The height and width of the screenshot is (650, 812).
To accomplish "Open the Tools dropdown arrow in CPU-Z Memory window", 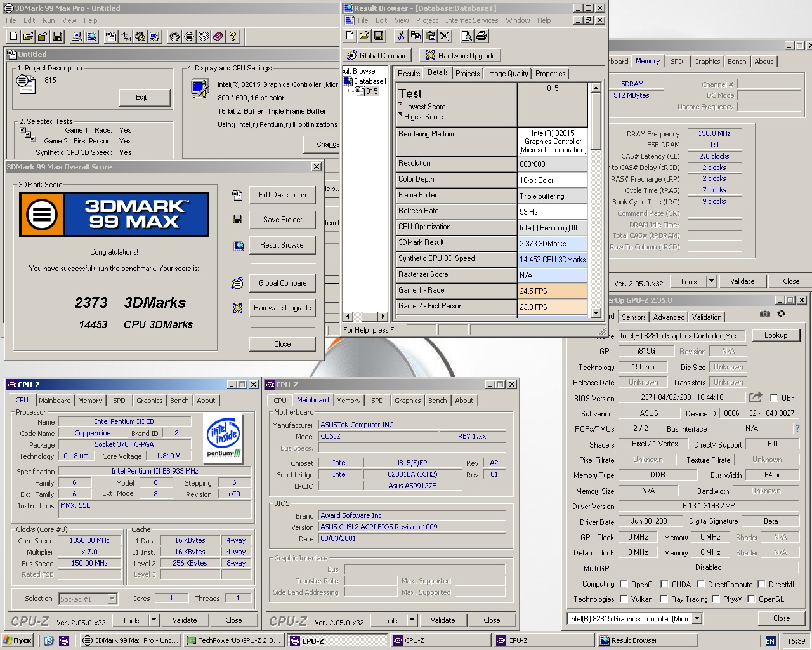I will [711, 281].
